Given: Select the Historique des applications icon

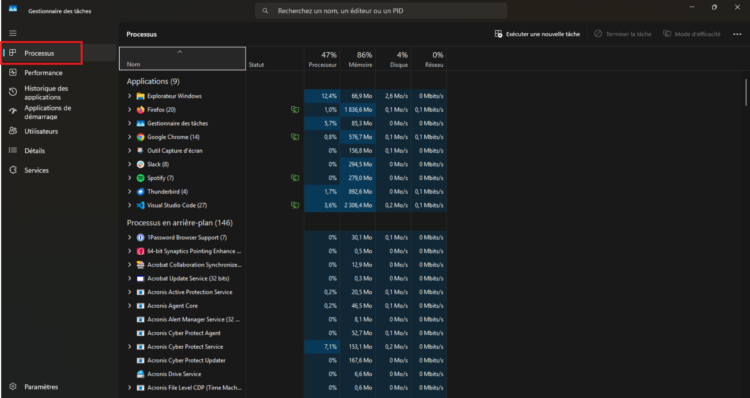Looking at the screenshot, I should [x=13, y=92].
